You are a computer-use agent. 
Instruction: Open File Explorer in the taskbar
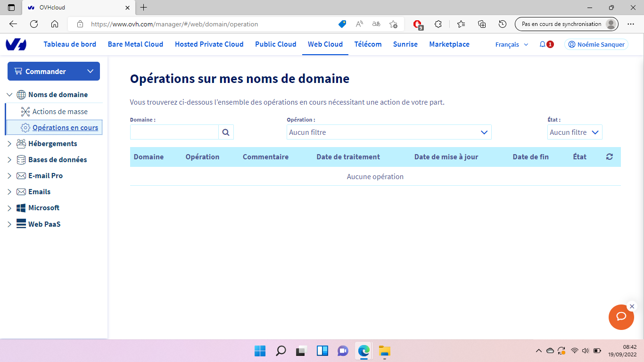coord(384,351)
